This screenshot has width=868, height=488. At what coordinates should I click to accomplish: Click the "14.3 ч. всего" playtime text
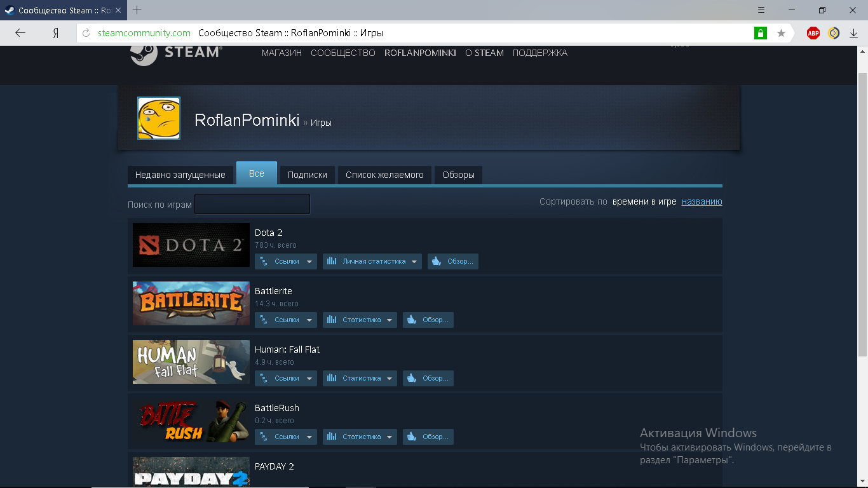point(276,304)
